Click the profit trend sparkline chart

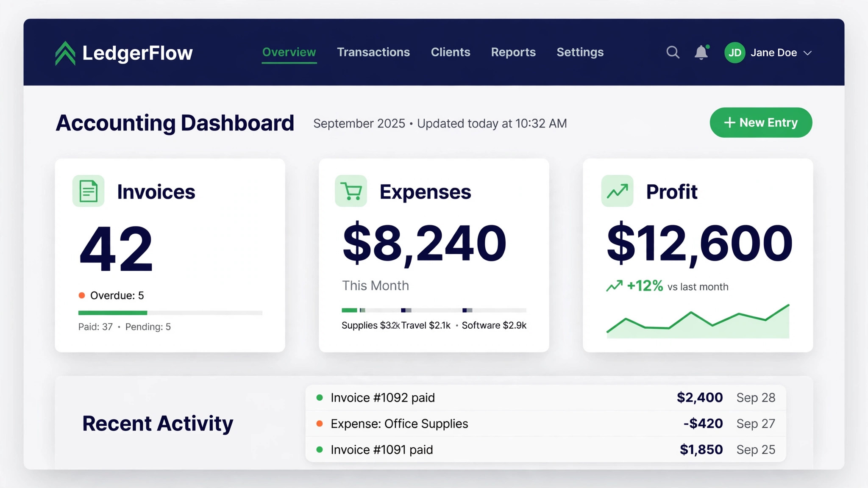coord(698,321)
